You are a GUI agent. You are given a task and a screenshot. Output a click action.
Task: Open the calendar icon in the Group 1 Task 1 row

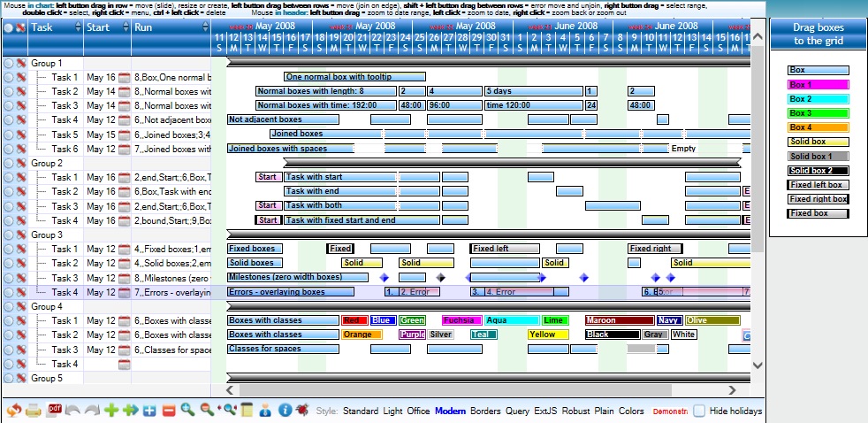pos(124,78)
